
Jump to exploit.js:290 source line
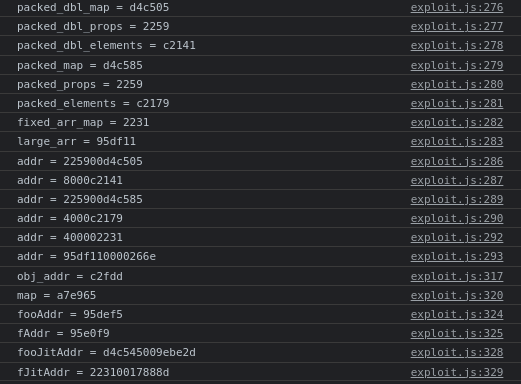(457, 219)
